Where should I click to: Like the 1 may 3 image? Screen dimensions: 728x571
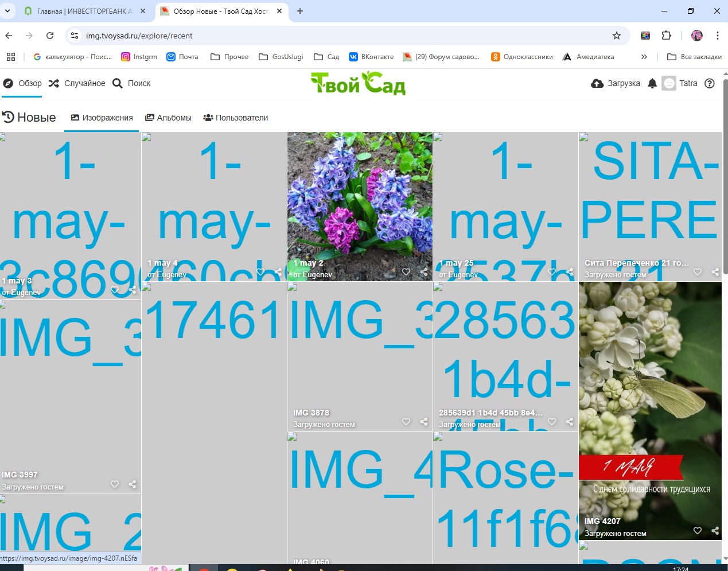coord(115,289)
